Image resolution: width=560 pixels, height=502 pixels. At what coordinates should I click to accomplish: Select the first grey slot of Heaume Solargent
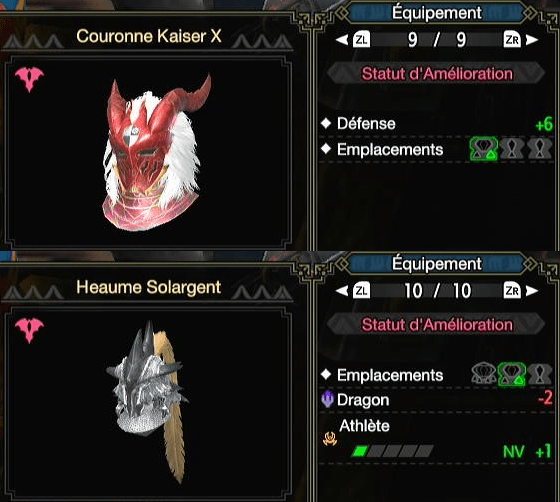click(x=484, y=374)
